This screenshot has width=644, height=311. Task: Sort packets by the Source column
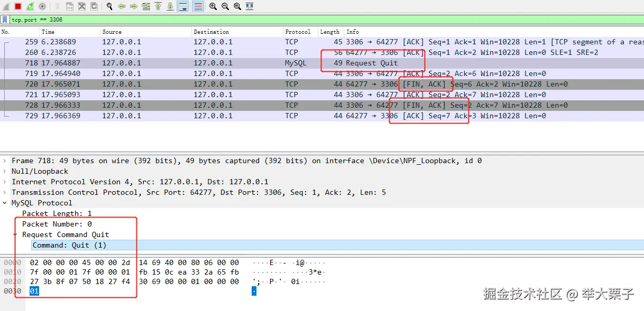(146, 32)
